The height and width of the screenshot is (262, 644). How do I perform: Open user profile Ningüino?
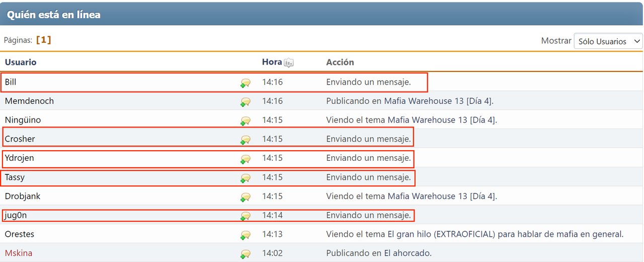tap(23, 120)
